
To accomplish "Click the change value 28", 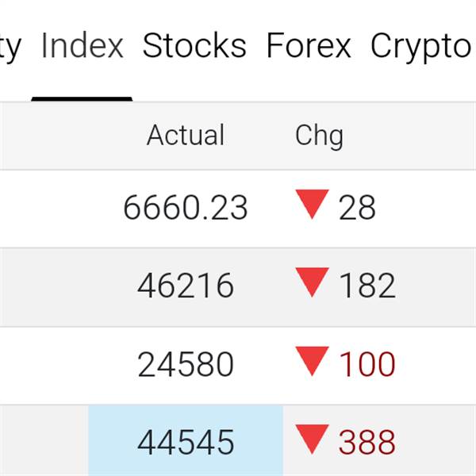I will pyautogui.click(x=357, y=209).
